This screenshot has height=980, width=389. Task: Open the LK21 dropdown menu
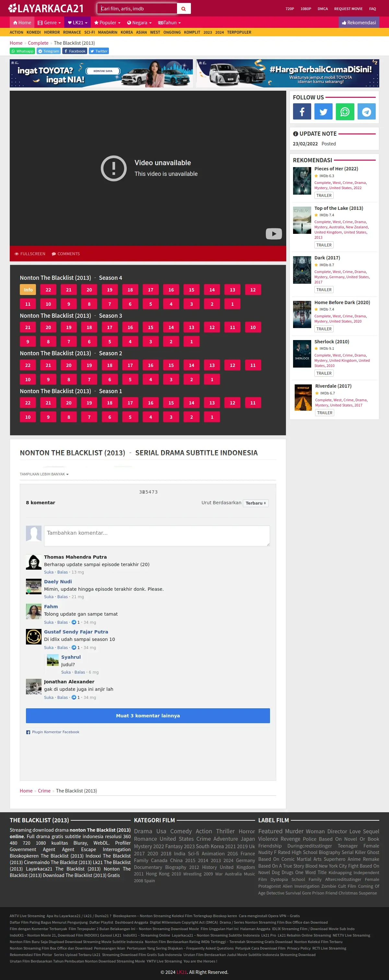tap(78, 22)
